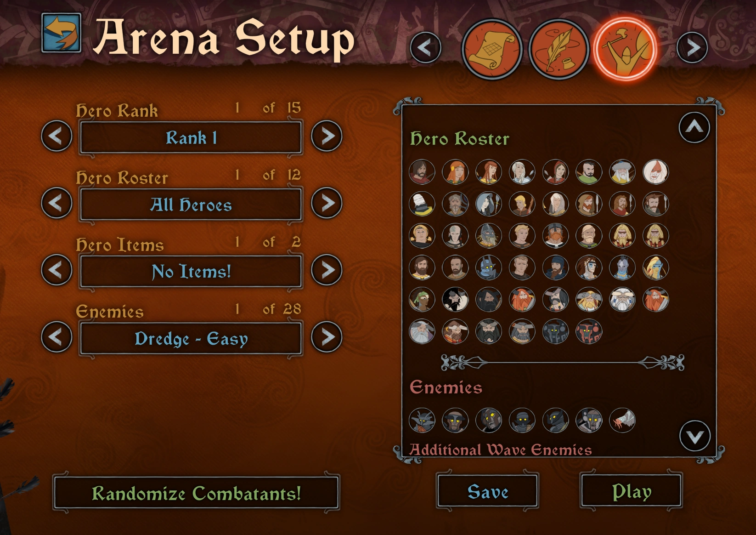Image resolution: width=756 pixels, height=535 pixels.
Task: Select the first hero portrait in the Hero Roster
Action: [x=422, y=172]
